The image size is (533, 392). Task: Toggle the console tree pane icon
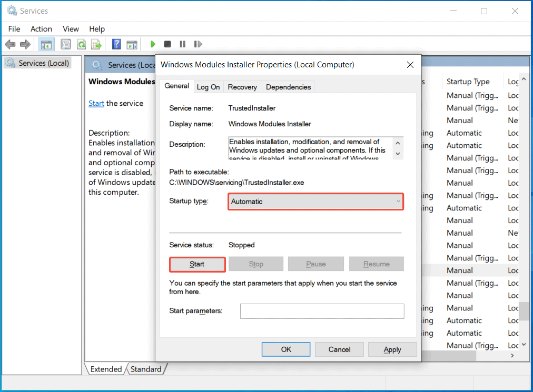coord(46,44)
